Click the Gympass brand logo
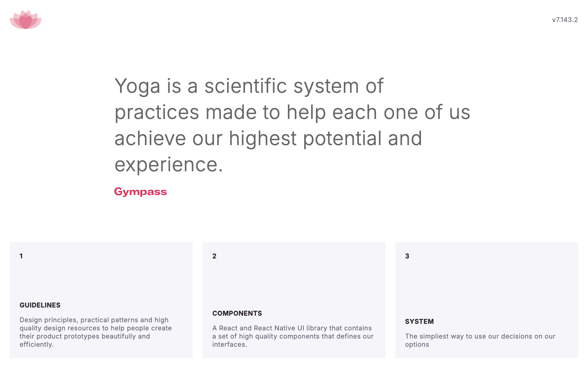 (x=140, y=192)
